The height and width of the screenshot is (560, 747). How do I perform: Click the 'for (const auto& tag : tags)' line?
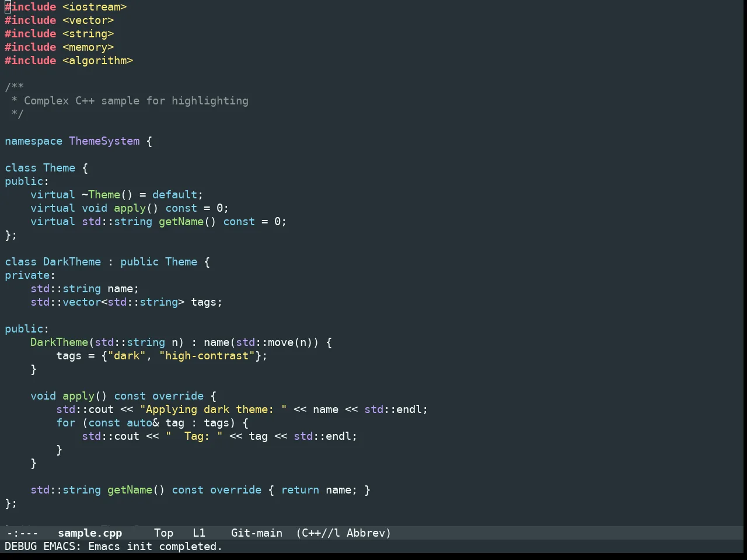click(152, 423)
